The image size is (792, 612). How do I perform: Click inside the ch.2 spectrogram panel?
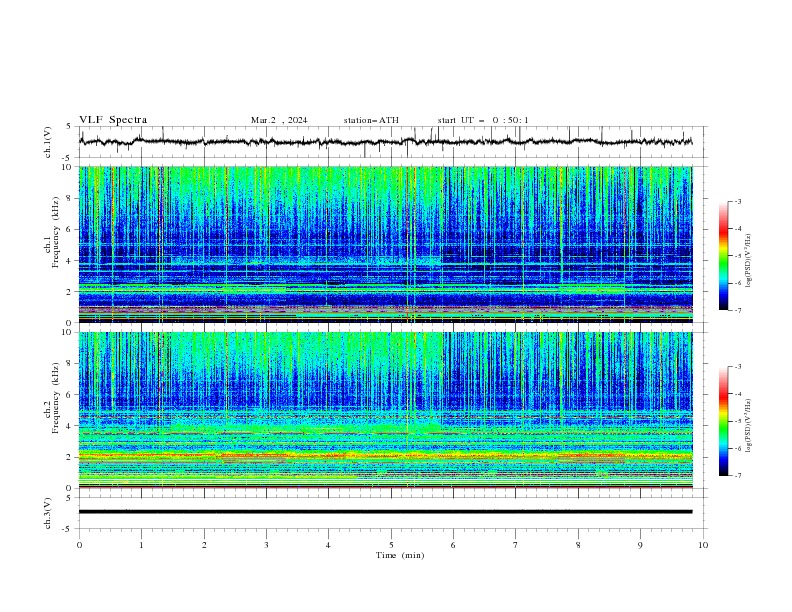pyautogui.click(x=385, y=410)
